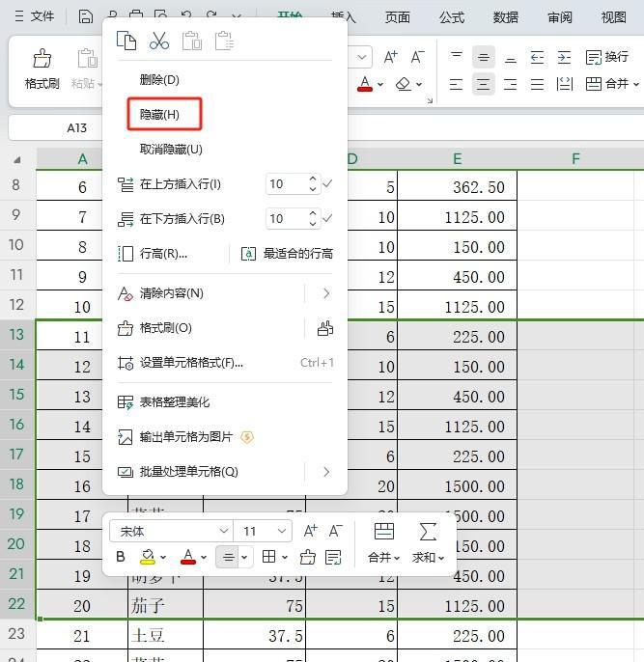
Task: Choose 删除(D) from context menu
Action: click(x=159, y=79)
